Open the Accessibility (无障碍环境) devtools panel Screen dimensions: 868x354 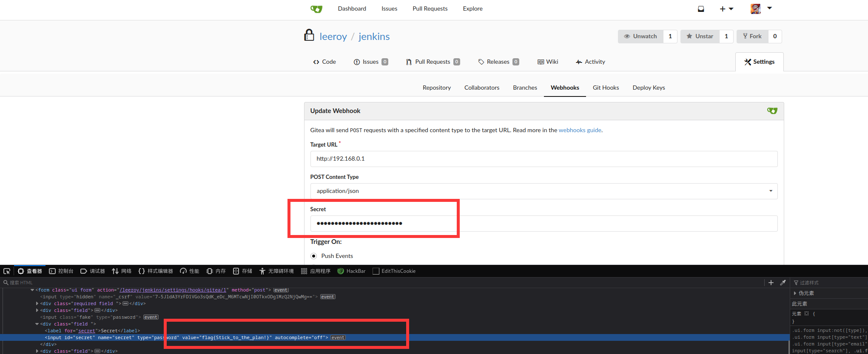tap(276, 271)
